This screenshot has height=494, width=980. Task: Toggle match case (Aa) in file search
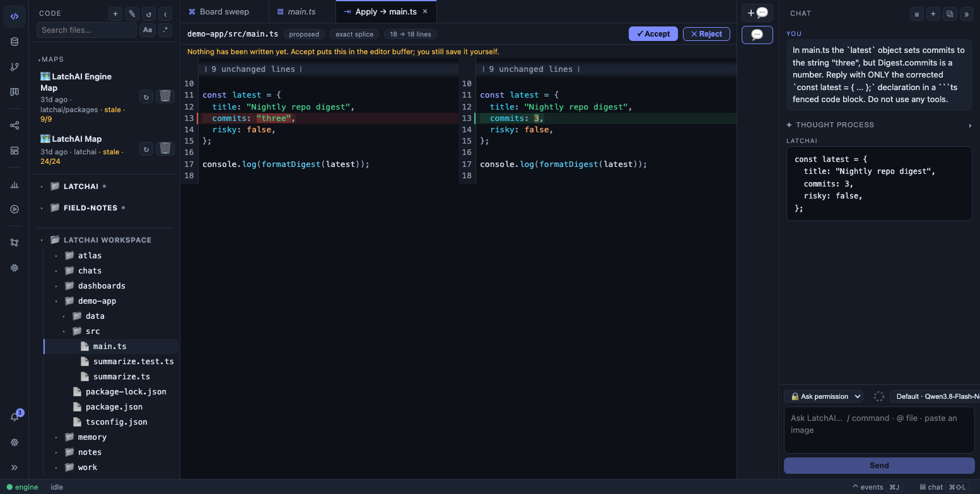[147, 30]
